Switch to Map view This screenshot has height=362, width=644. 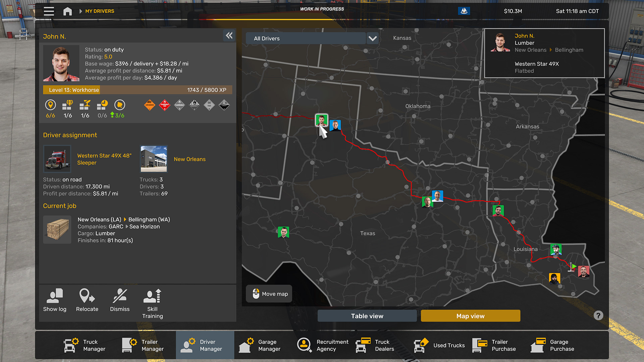[x=470, y=316]
